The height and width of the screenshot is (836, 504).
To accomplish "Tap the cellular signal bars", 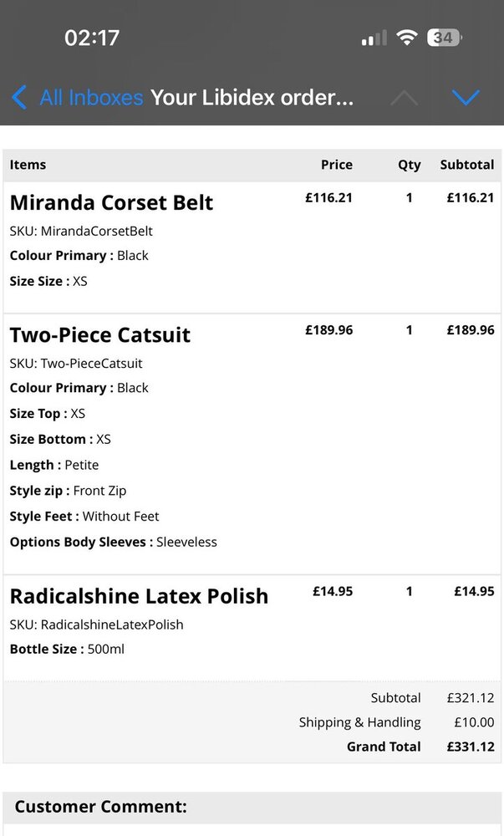I will (374, 38).
